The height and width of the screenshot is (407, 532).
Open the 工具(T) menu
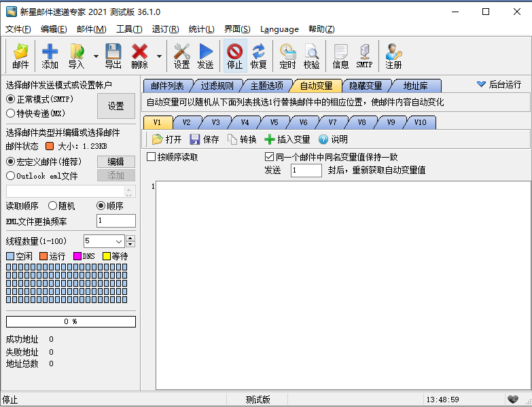pyautogui.click(x=129, y=29)
